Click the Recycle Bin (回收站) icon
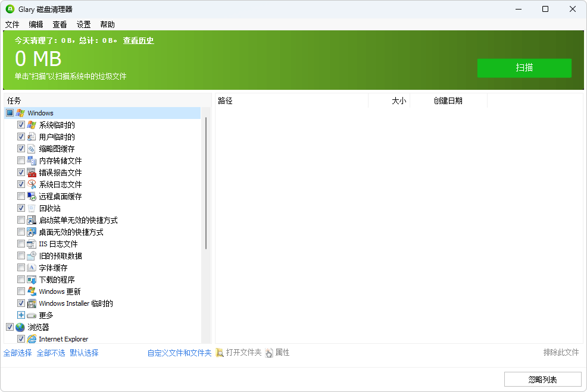The image size is (587, 392). pos(32,208)
